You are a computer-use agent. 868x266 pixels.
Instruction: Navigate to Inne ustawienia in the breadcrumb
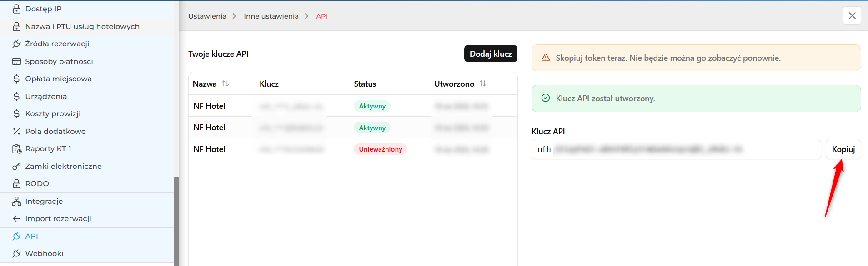pyautogui.click(x=271, y=16)
